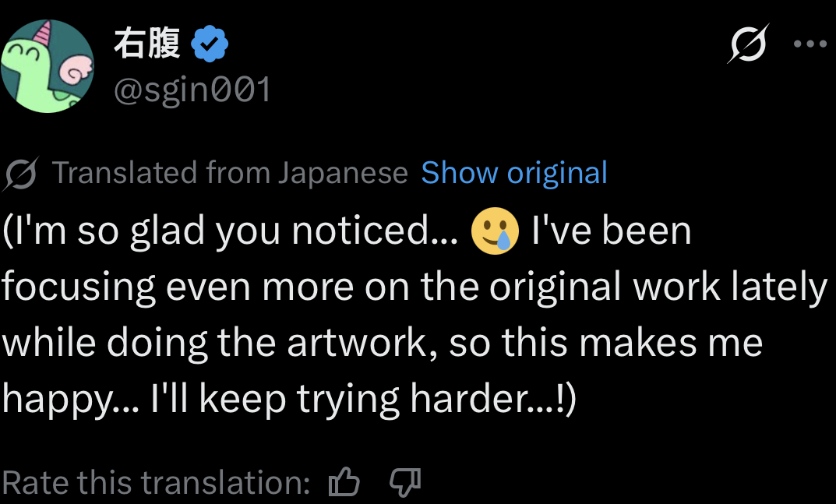Click the Translated from Japanese label
The height and width of the screenshot is (504, 836).
[x=230, y=173]
